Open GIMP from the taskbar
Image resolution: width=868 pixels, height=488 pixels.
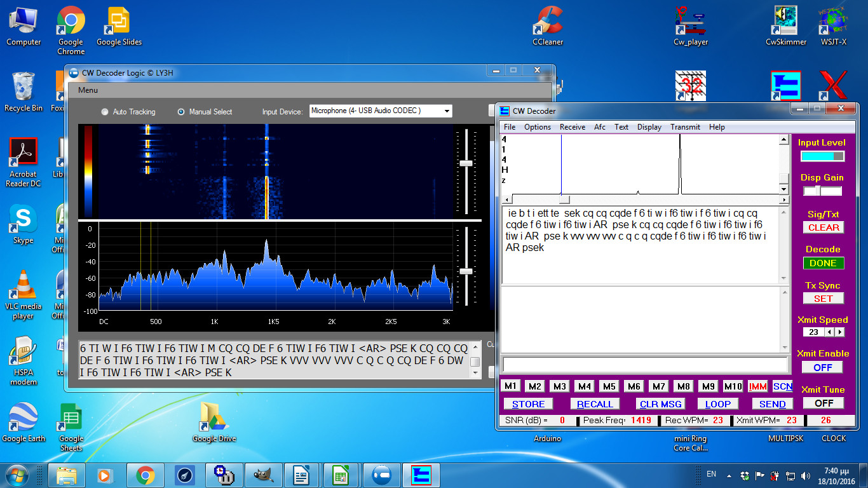(x=263, y=474)
